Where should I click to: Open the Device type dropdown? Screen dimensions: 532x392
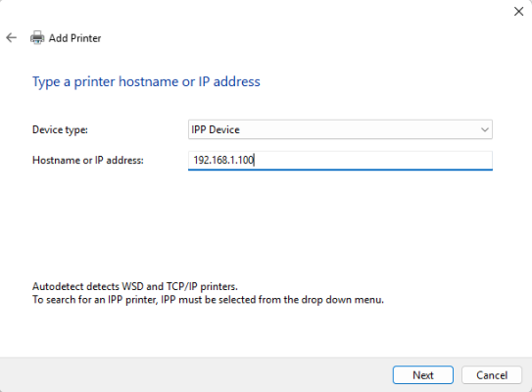(x=340, y=129)
